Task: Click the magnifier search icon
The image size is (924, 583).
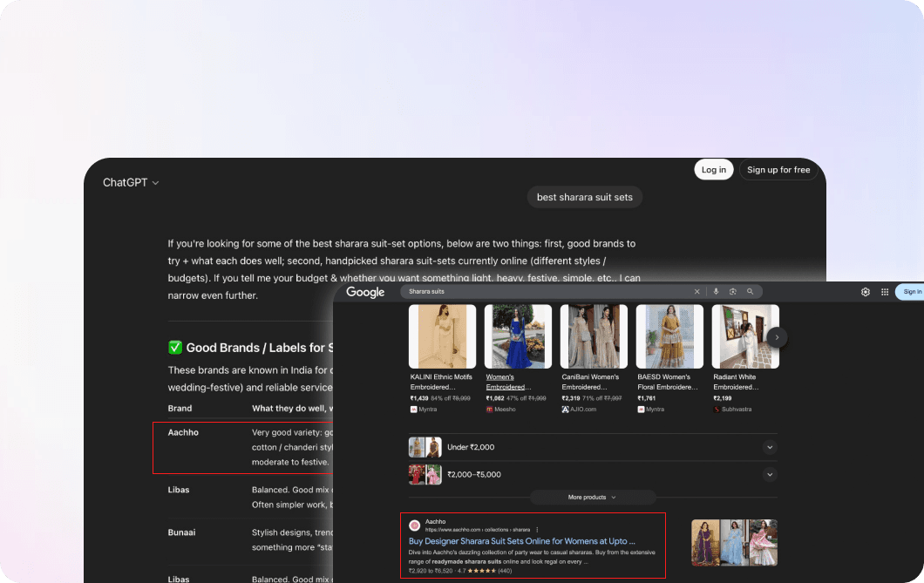Action: click(750, 292)
